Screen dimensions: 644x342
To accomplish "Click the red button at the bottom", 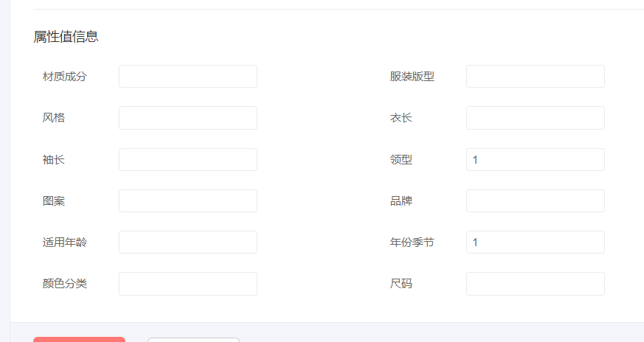I will click(x=79, y=340).
